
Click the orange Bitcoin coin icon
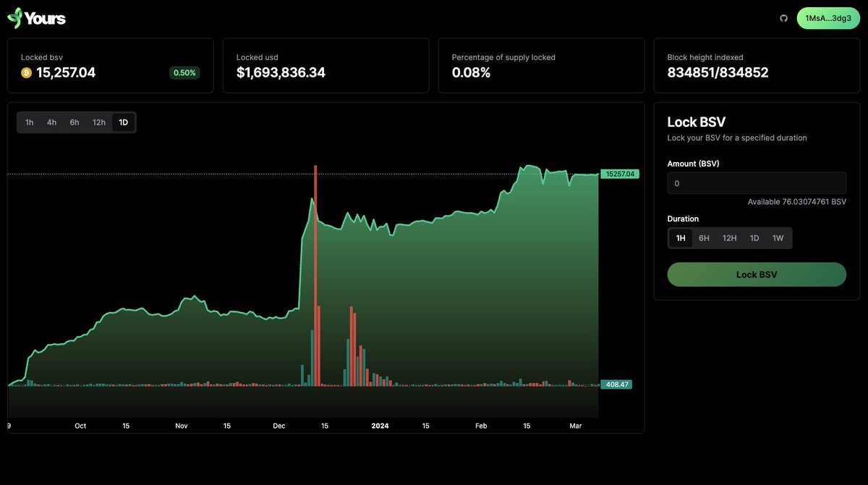[x=27, y=72]
